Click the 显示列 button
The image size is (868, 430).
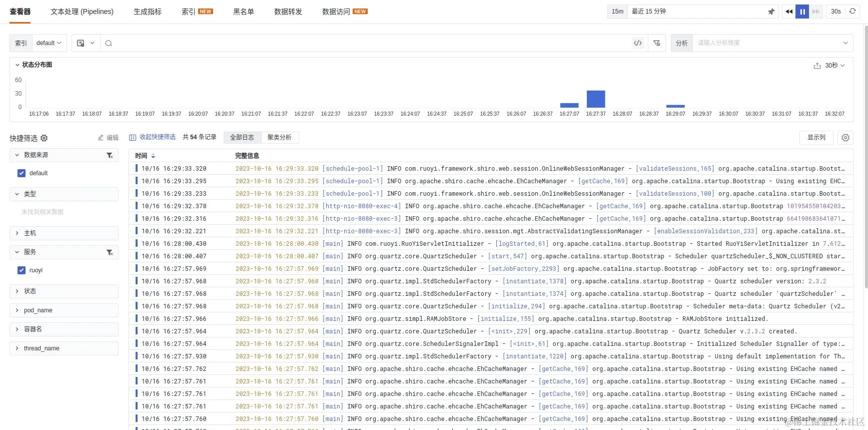816,137
